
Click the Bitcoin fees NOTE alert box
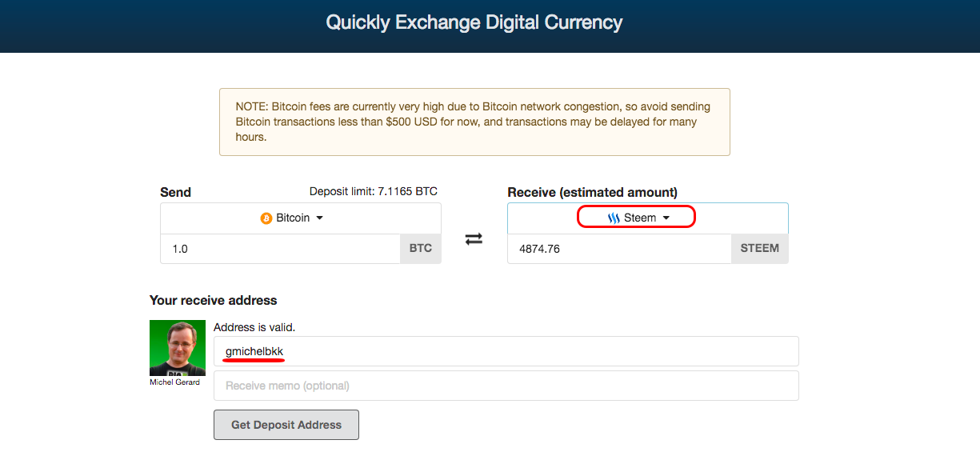click(474, 122)
